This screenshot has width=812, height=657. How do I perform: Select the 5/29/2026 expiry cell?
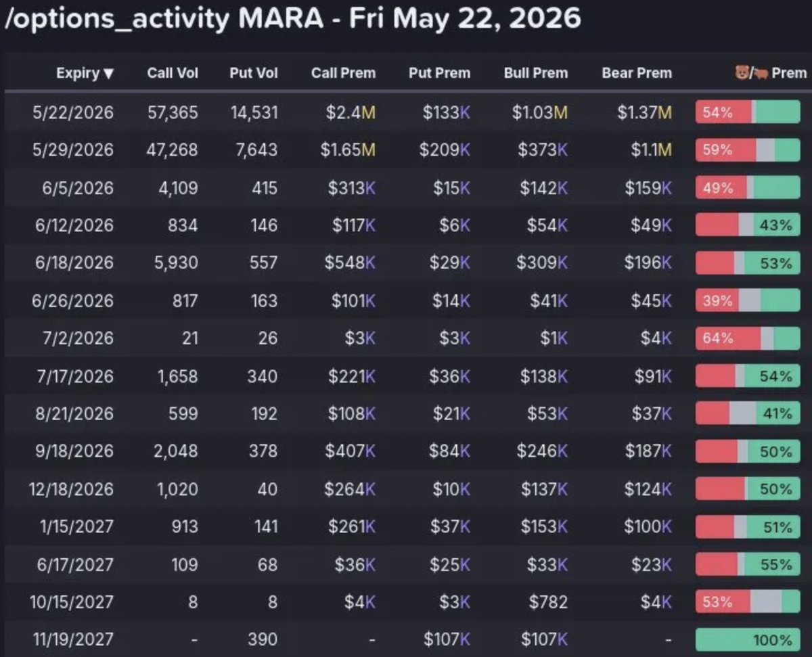72,150
